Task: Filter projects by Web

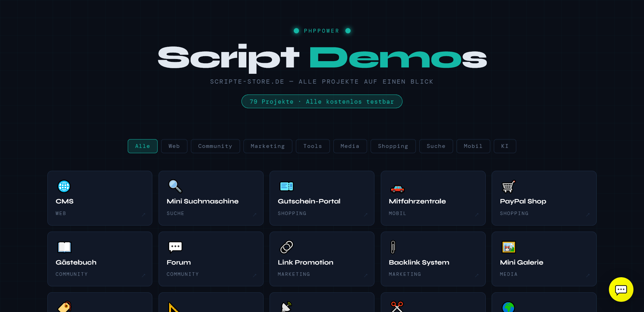Action: point(174,146)
